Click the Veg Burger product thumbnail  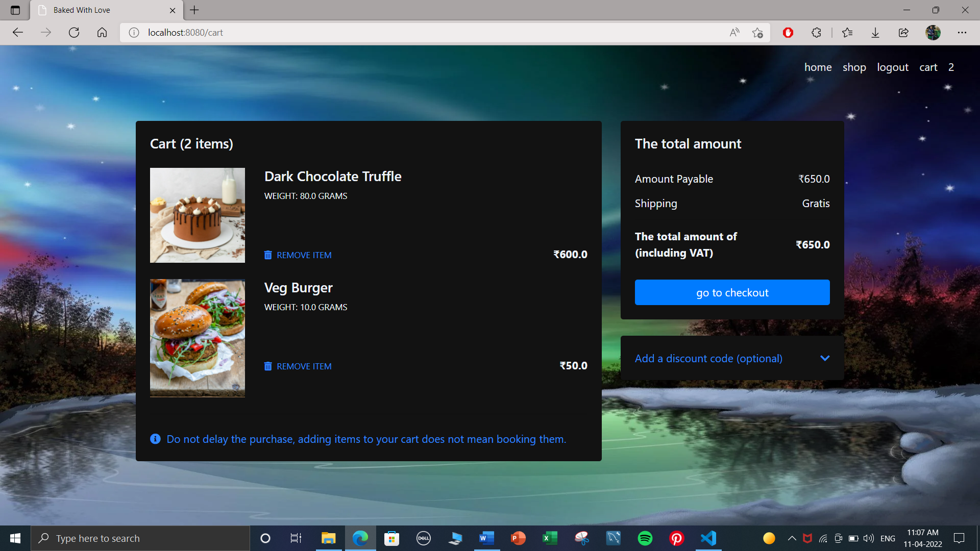198,338
